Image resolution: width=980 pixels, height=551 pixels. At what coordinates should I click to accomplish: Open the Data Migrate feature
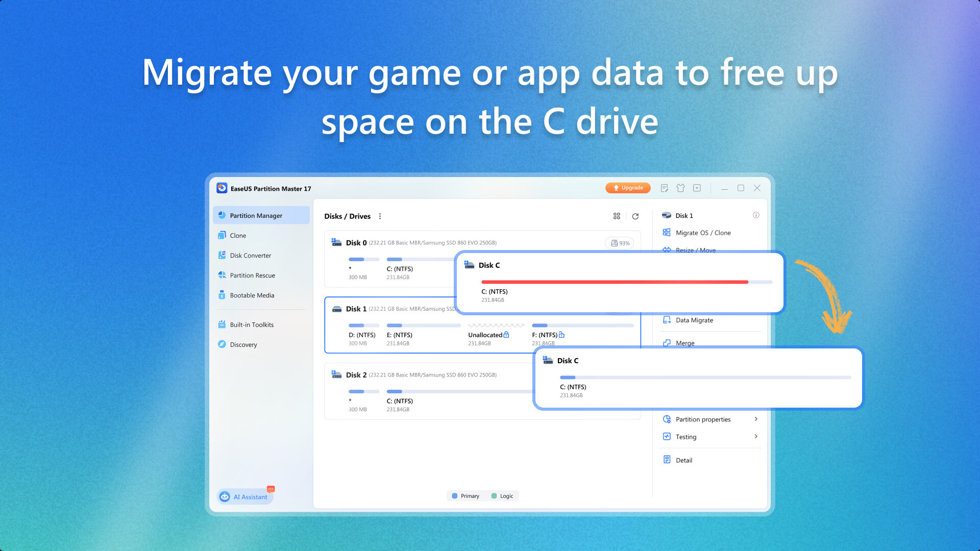click(x=694, y=320)
